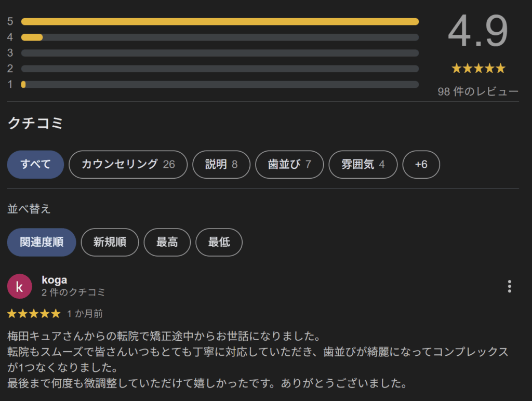Click 2 件のクチコミ under koga
Viewport: 532px width, 401px height.
pyautogui.click(x=73, y=292)
